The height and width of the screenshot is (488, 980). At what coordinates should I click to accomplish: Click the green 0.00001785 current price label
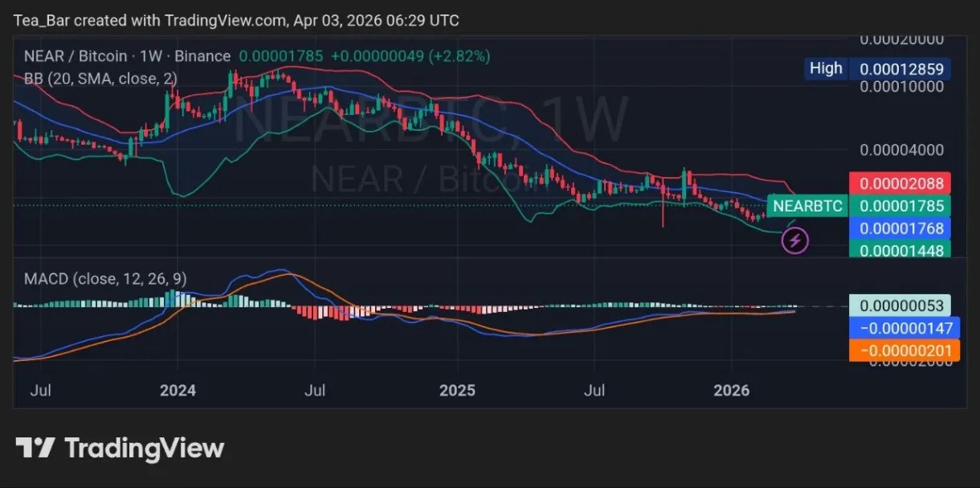pyautogui.click(x=900, y=207)
